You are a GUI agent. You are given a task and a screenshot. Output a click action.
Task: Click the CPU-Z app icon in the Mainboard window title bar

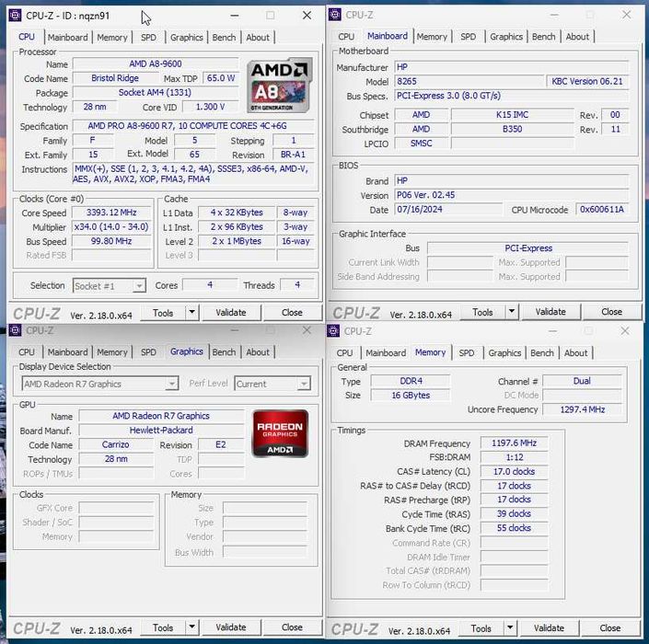(x=335, y=15)
